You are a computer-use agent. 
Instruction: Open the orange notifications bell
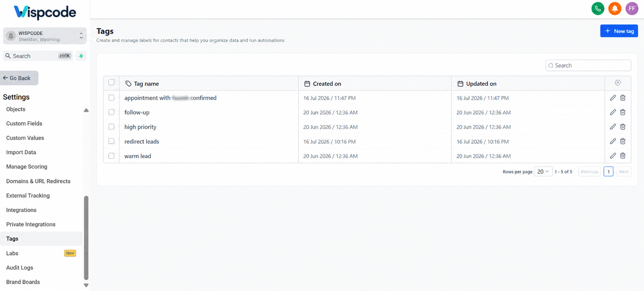[615, 9]
